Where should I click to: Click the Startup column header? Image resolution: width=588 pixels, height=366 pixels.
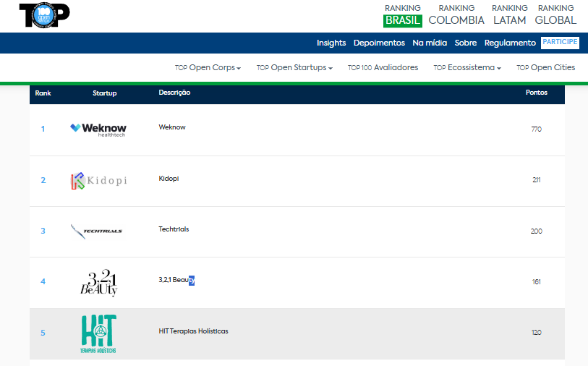coord(105,93)
